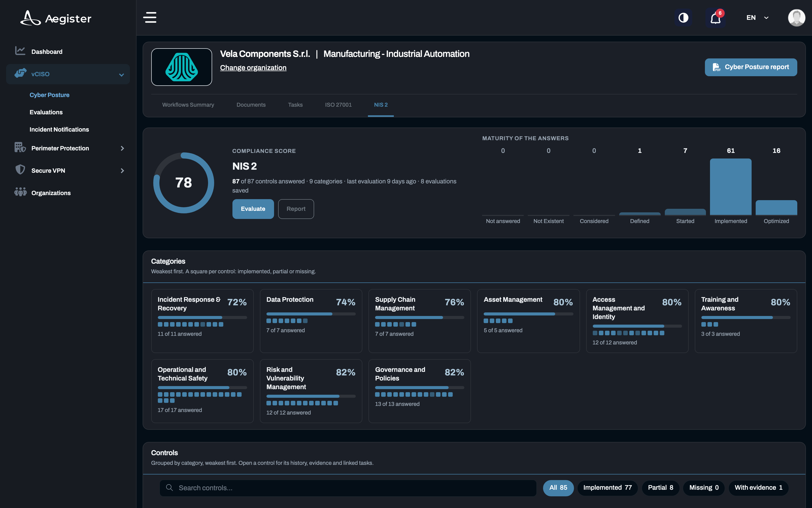The width and height of the screenshot is (812, 508).
Task: Open Access Management and Identity card
Action: coord(637,321)
